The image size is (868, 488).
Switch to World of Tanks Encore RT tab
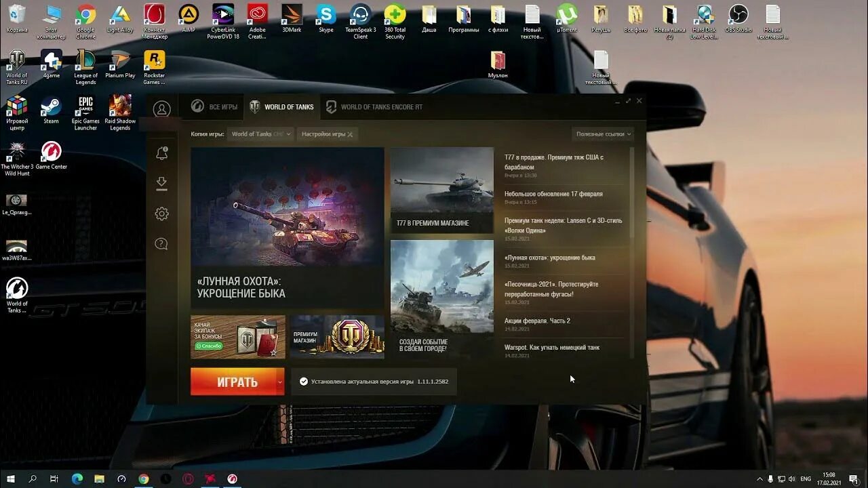pos(374,107)
